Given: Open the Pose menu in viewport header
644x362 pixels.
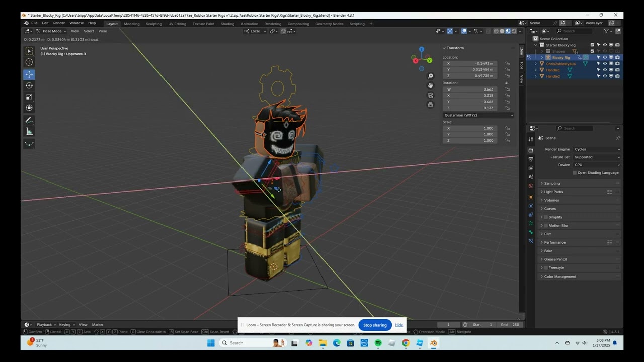Looking at the screenshot, I should point(103,31).
